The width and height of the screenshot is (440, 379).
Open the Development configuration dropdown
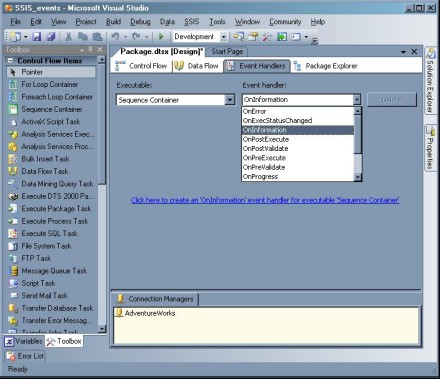click(224, 37)
